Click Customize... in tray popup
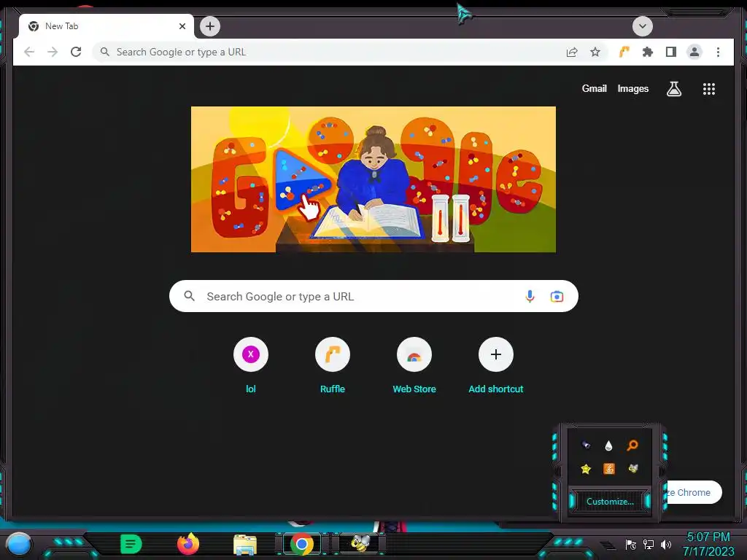This screenshot has height=560, width=747. (610, 502)
